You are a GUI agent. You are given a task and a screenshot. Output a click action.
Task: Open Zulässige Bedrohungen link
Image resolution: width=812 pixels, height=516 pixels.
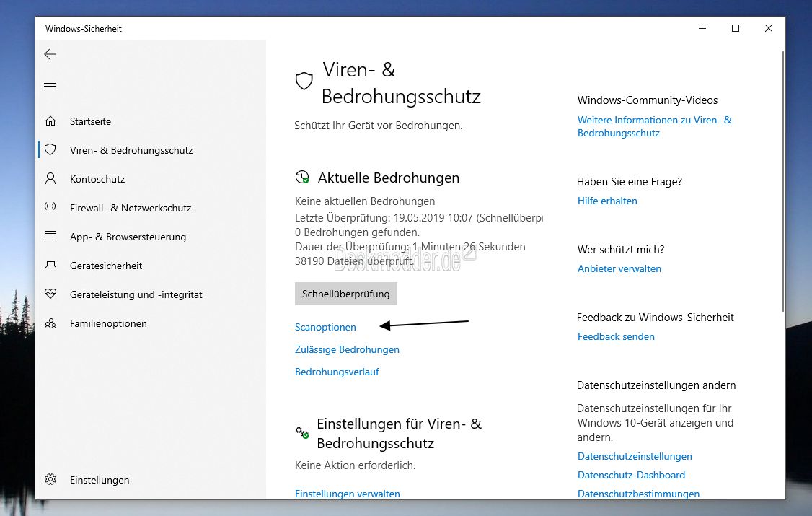pos(347,349)
